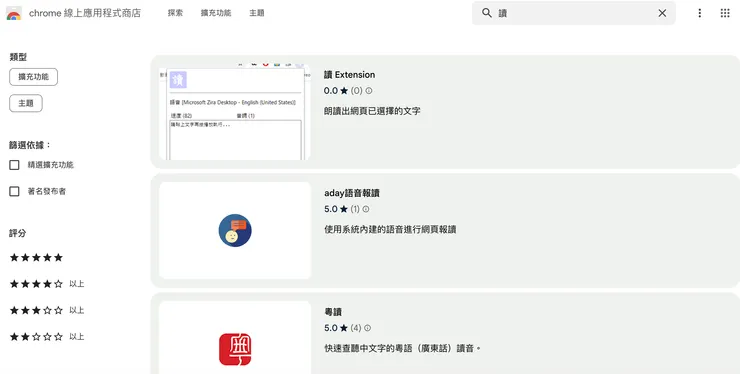
Task: Click into the search field containing 讀
Action: (574, 13)
